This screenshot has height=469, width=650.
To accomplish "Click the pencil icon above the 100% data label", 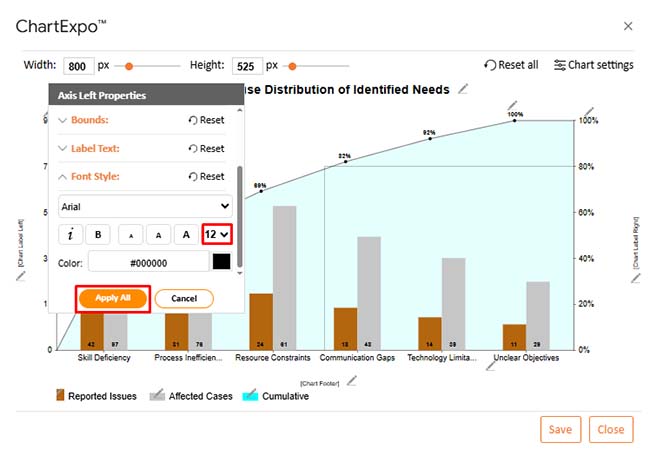I will coord(513,104).
